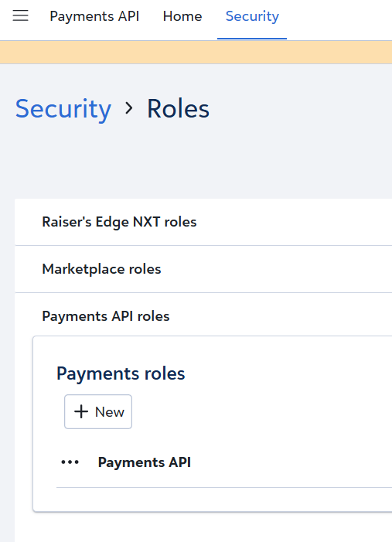Viewport: 392px width, 542px height.
Task: Click the Security breadcrumb link
Action: tap(63, 109)
